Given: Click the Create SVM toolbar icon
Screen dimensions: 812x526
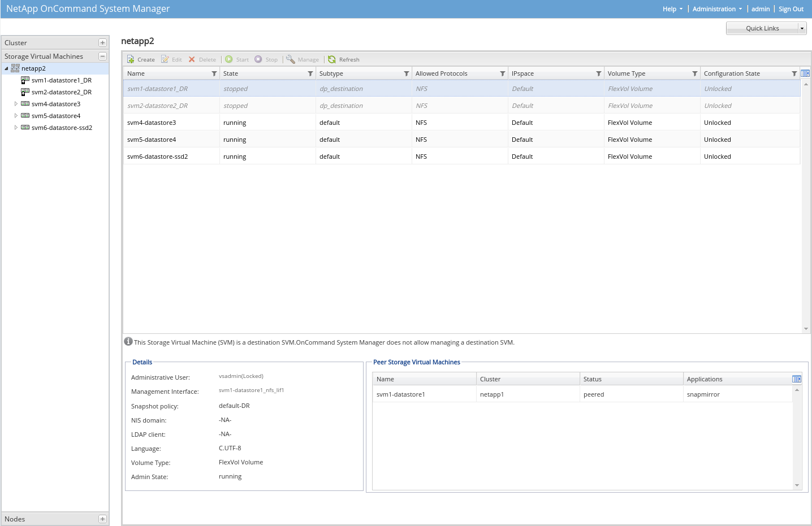Looking at the screenshot, I should tap(131, 59).
